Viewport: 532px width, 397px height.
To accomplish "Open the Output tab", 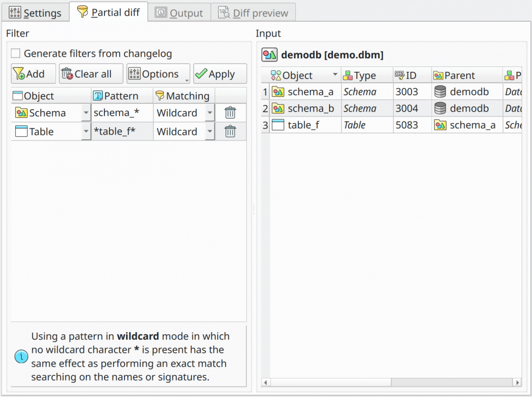I will tap(179, 13).
